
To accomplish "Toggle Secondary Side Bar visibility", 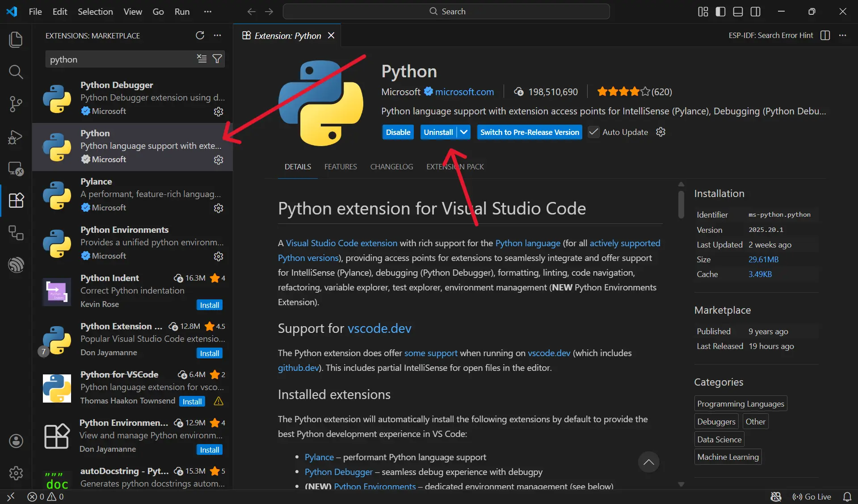I will point(756,12).
